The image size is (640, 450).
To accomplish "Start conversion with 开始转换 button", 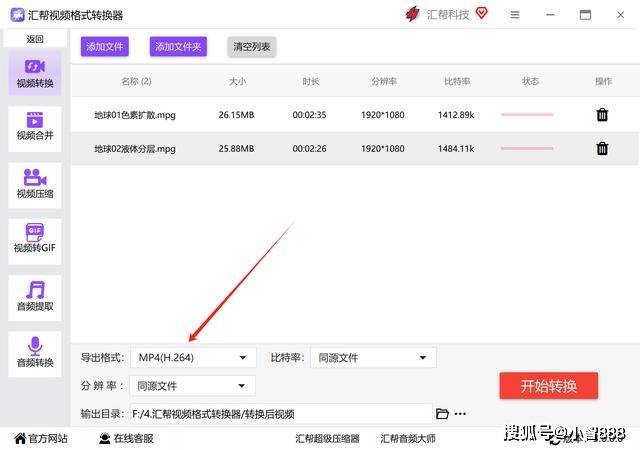I will 549,385.
